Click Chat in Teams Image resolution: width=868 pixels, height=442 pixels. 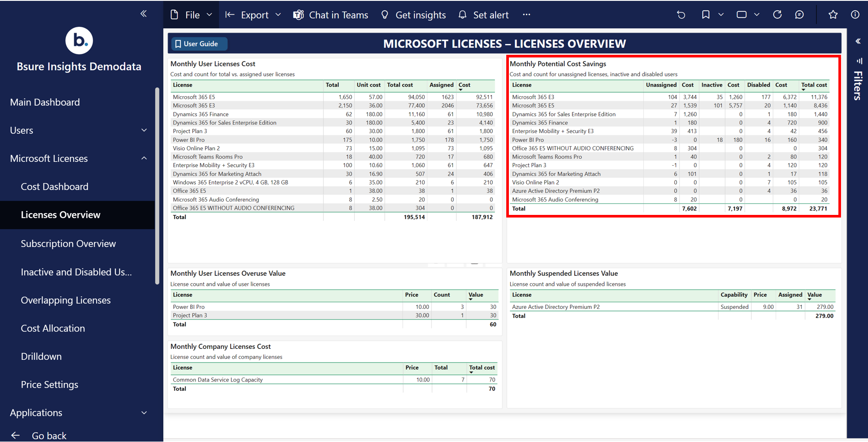331,15
